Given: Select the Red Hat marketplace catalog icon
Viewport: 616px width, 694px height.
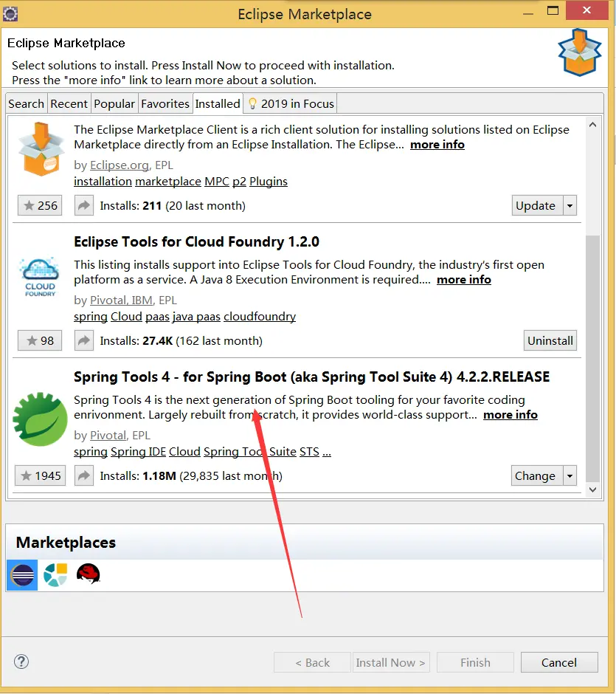Looking at the screenshot, I should pos(89,574).
